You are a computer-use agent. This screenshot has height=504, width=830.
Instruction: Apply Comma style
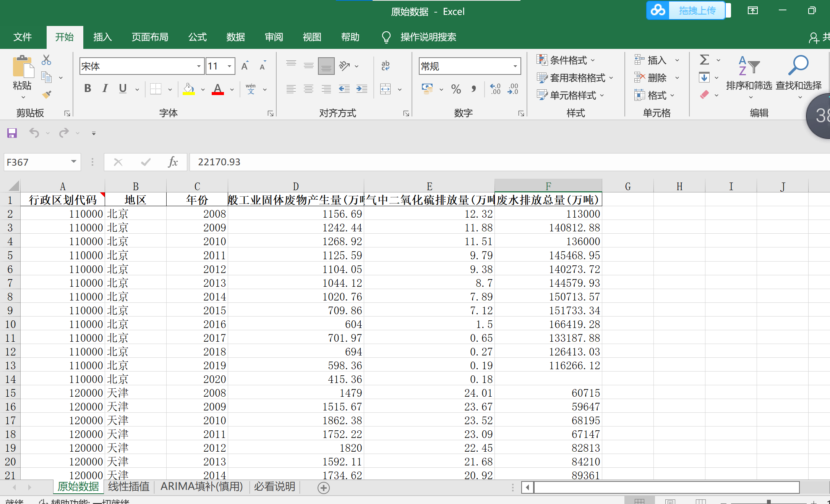(474, 89)
